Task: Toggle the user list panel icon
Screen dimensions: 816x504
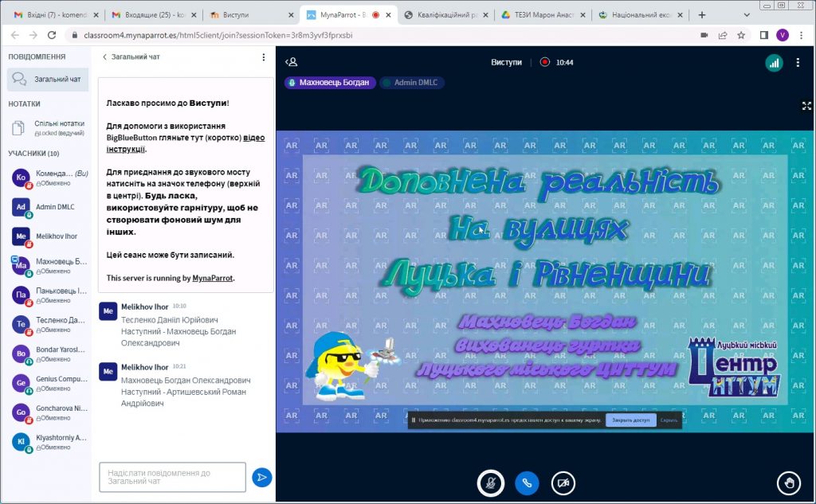Action: [x=292, y=62]
